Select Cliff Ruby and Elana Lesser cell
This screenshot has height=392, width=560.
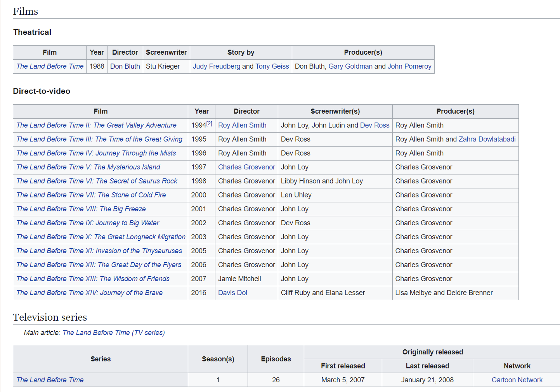tap(335, 293)
